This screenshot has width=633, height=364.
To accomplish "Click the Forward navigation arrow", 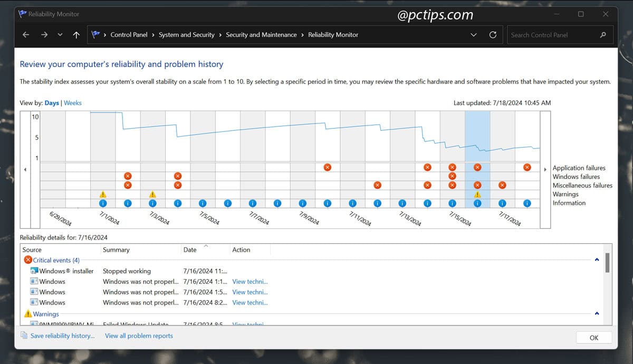I will [44, 35].
